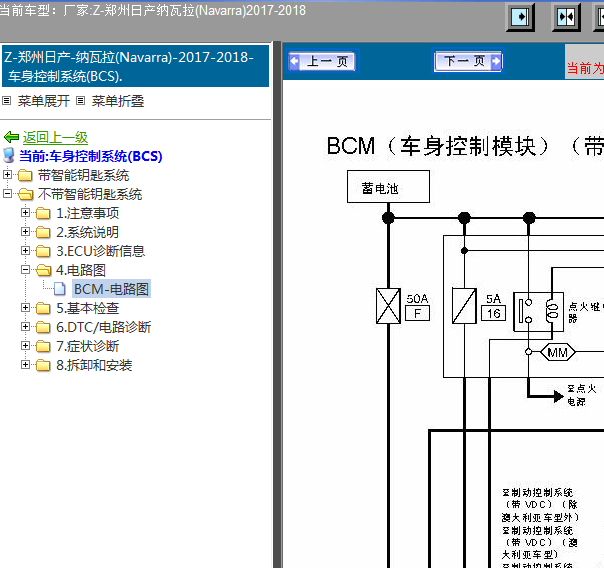Viewport: 604px width, 568px height.
Task: Follow the 返回上一级 link
Action: click(55, 137)
